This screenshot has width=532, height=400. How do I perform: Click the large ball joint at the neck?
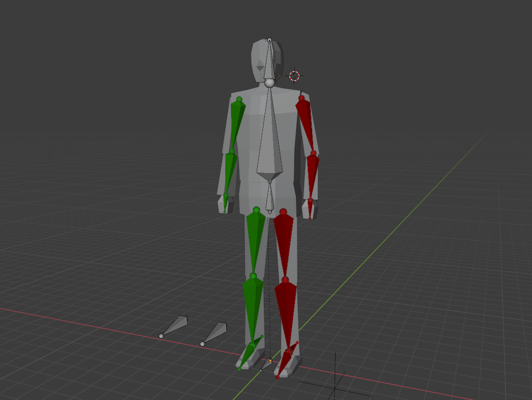269,83
